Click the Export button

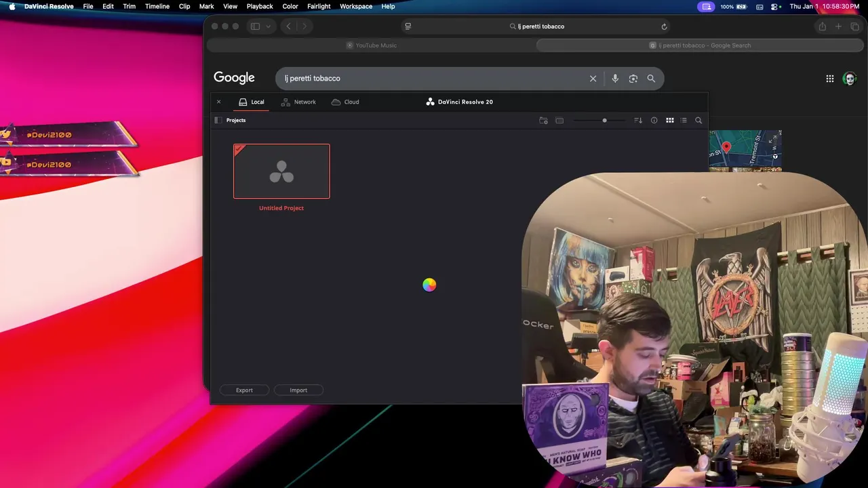pos(244,390)
